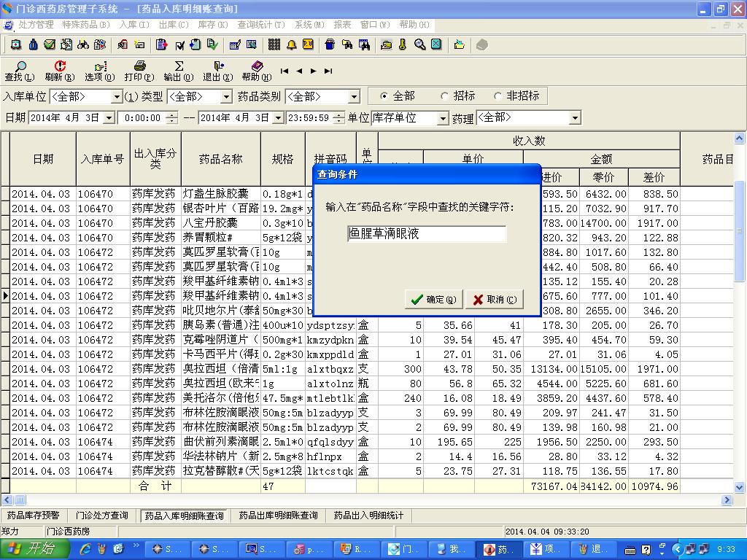Click the Internet Explorer quick launch icon
Screen dimensions: 747x560
(85, 549)
